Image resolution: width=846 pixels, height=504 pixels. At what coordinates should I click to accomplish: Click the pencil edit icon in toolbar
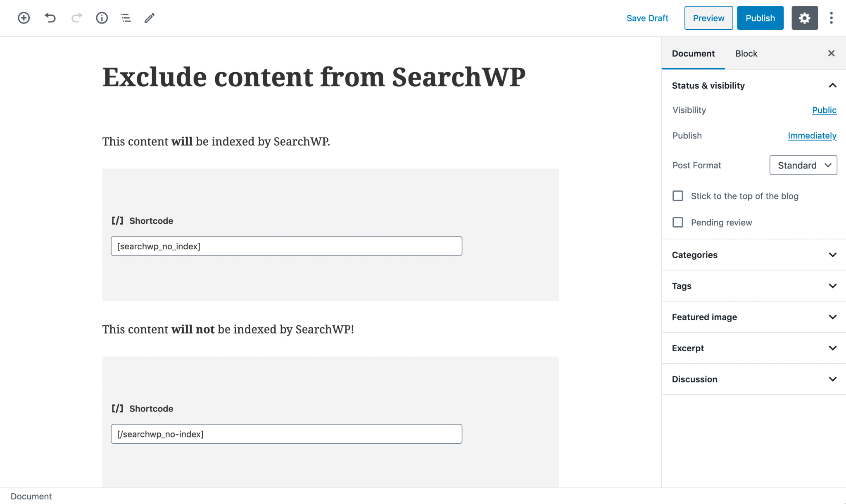click(x=149, y=18)
